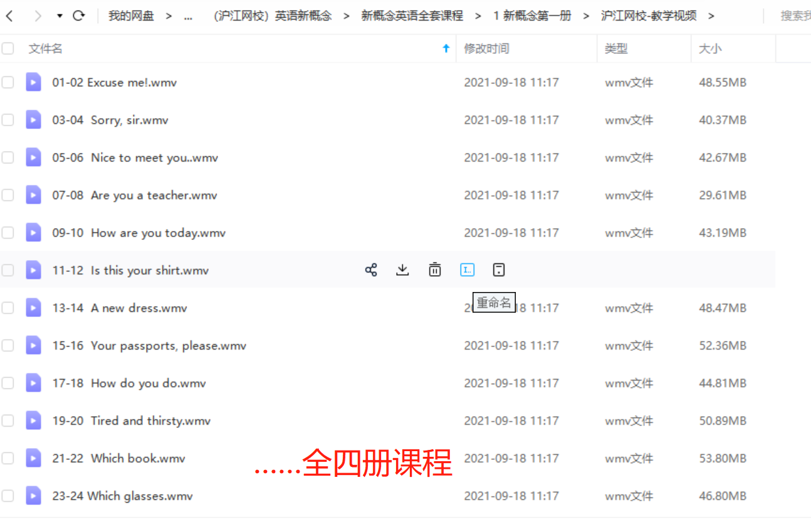Download "11-12 Is this your shirt.wmv"

point(402,269)
